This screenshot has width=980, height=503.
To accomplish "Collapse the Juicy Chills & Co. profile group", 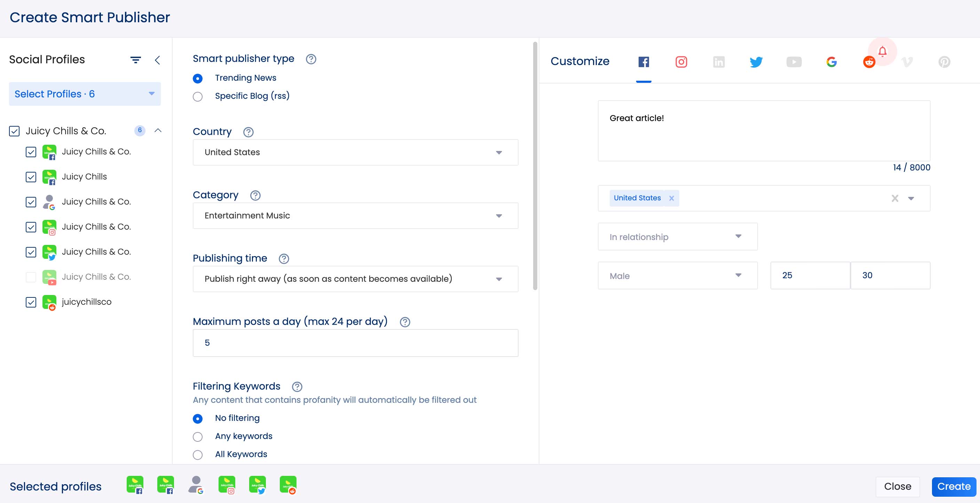I will click(158, 130).
